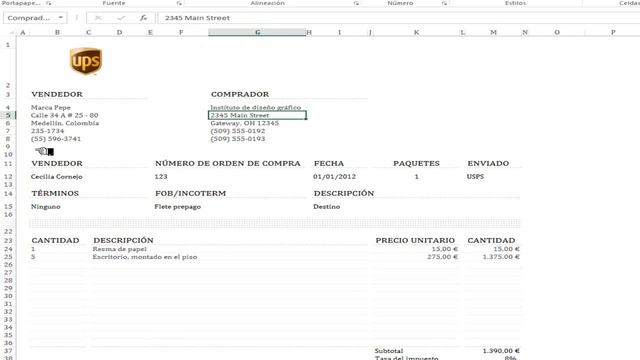The height and width of the screenshot is (360, 640).
Task: Click the order number '123' cell
Action: pos(161,177)
